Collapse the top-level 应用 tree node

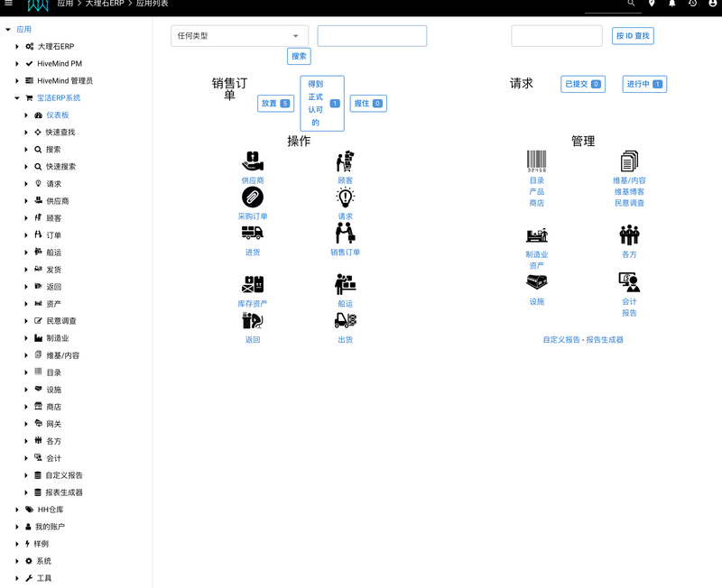8,30
